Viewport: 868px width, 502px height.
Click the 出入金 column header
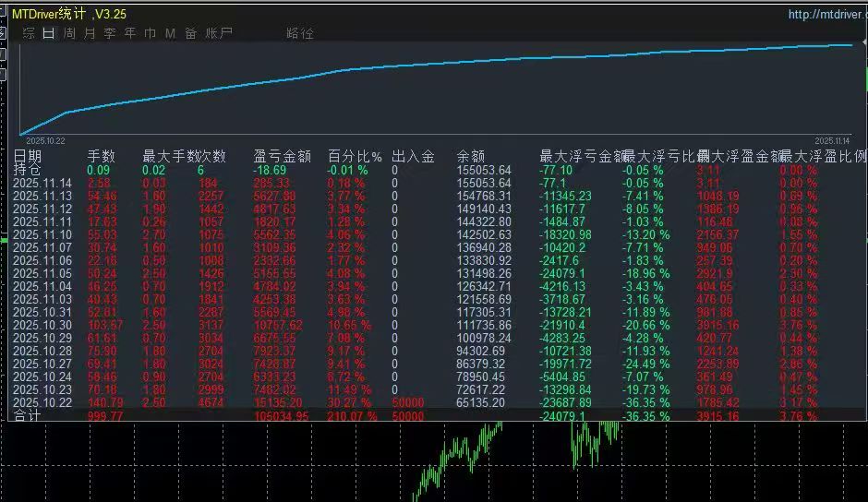click(x=413, y=156)
